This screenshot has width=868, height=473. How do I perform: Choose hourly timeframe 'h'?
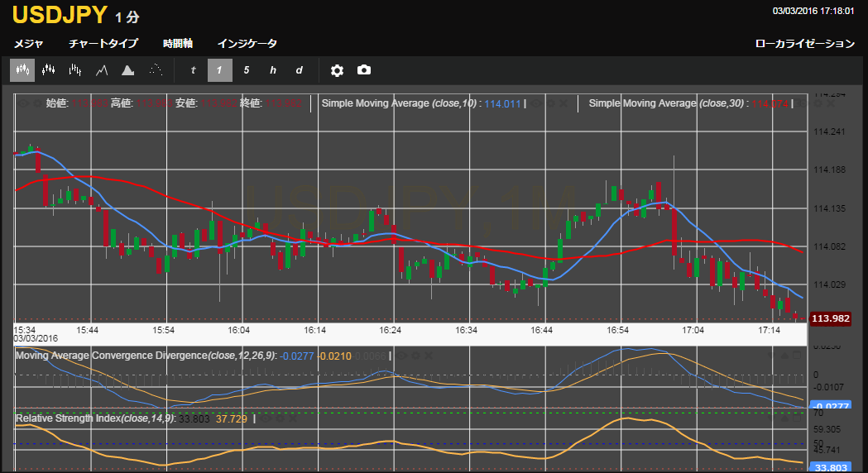(x=273, y=70)
